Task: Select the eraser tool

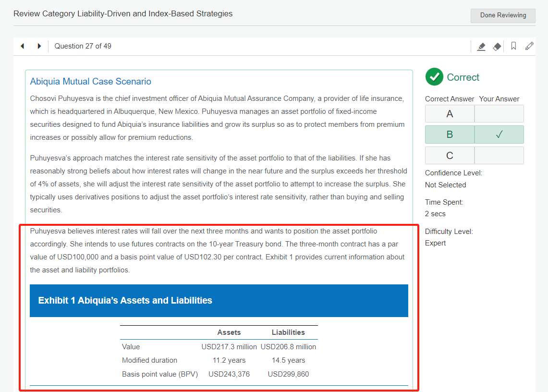Action: click(497, 47)
